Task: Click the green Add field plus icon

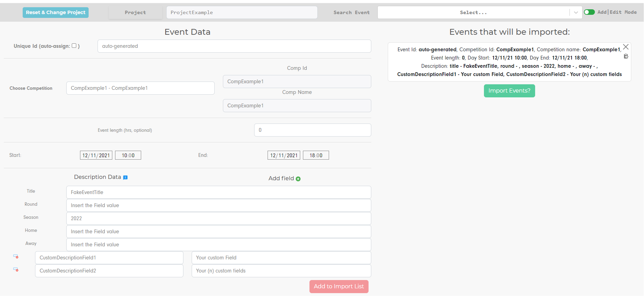Action: coord(298,179)
